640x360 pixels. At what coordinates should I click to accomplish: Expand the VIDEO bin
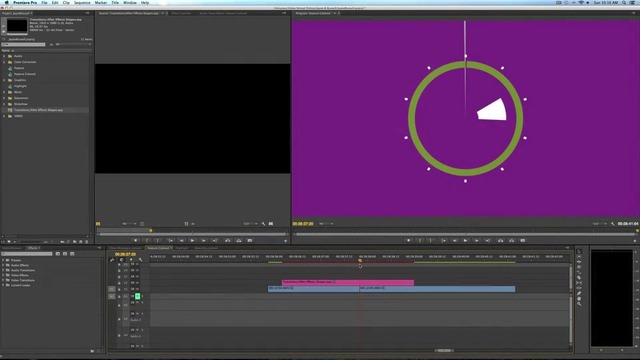point(4,116)
